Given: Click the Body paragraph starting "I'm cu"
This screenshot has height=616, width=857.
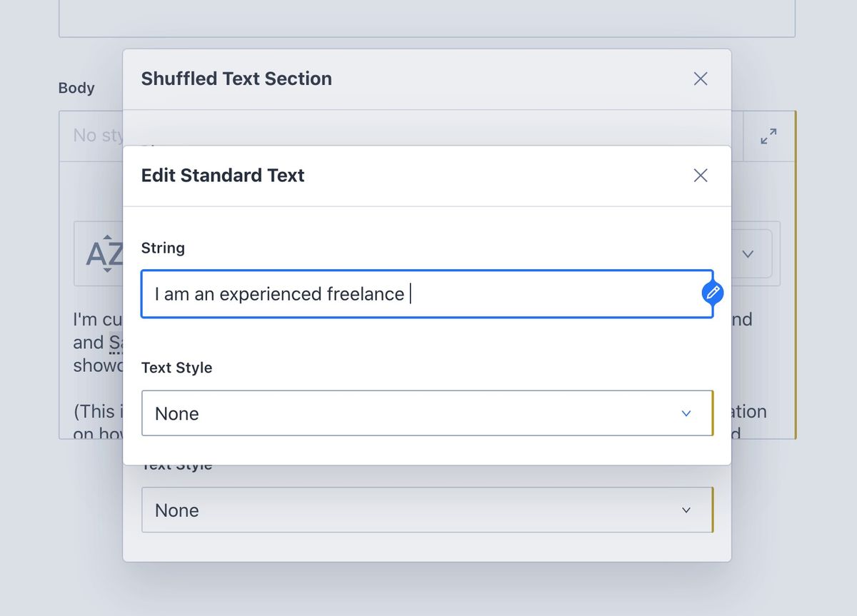Looking at the screenshot, I should pos(97,320).
